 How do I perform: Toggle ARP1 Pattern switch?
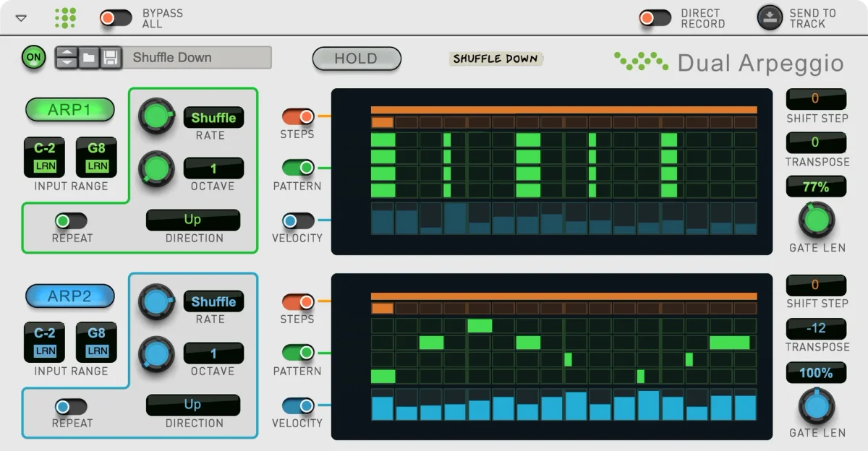298,168
